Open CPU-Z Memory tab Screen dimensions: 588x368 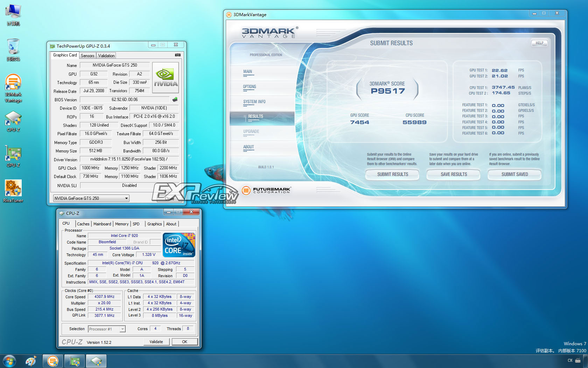pos(122,224)
